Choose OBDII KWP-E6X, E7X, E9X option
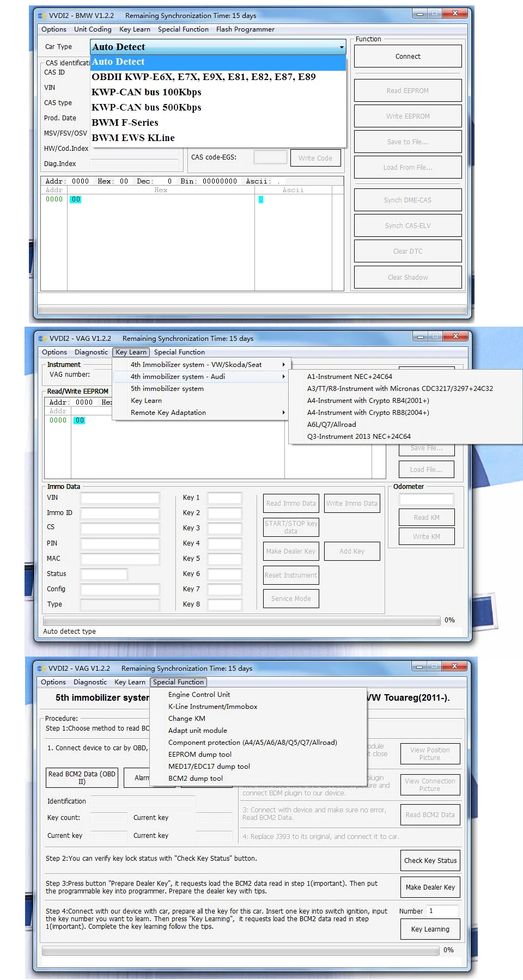523x980 pixels. tap(218, 77)
